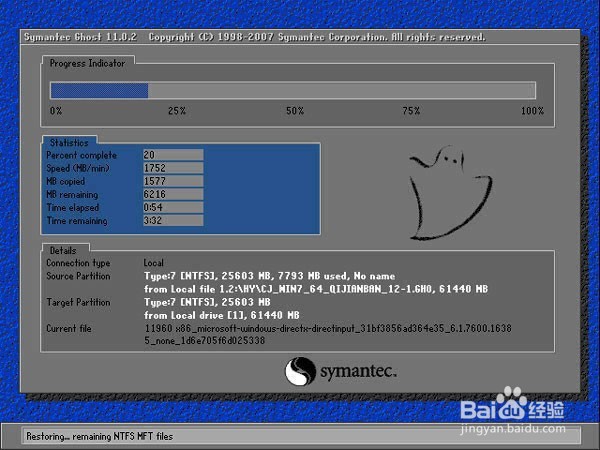Image resolution: width=600 pixels, height=450 pixels.
Task: Click the 0% progress scale mark
Action: tap(56, 111)
